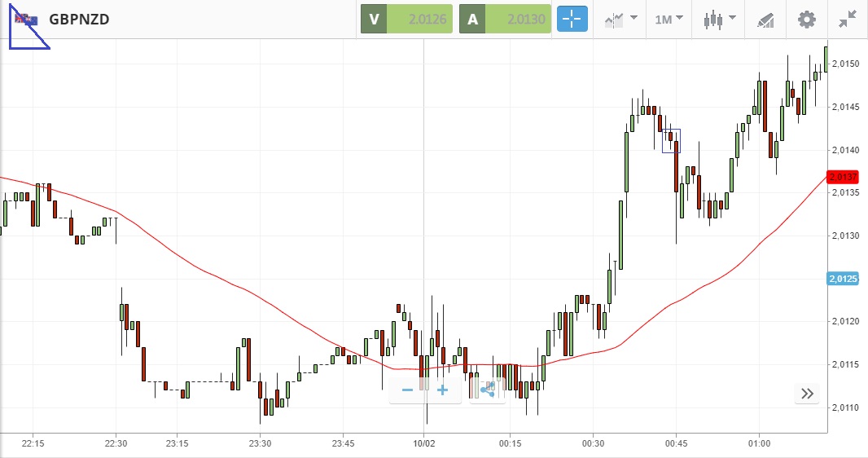Toggle the blue crosshair cursor button
This screenshot has width=868, height=458.
pos(572,20)
